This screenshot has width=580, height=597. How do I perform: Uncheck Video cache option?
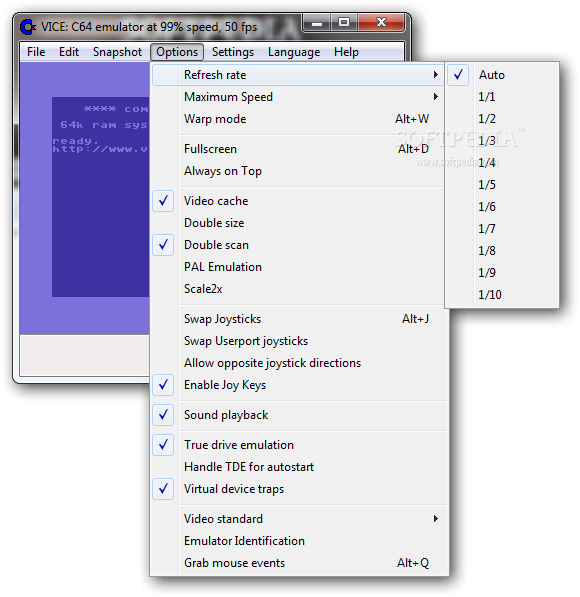298,201
